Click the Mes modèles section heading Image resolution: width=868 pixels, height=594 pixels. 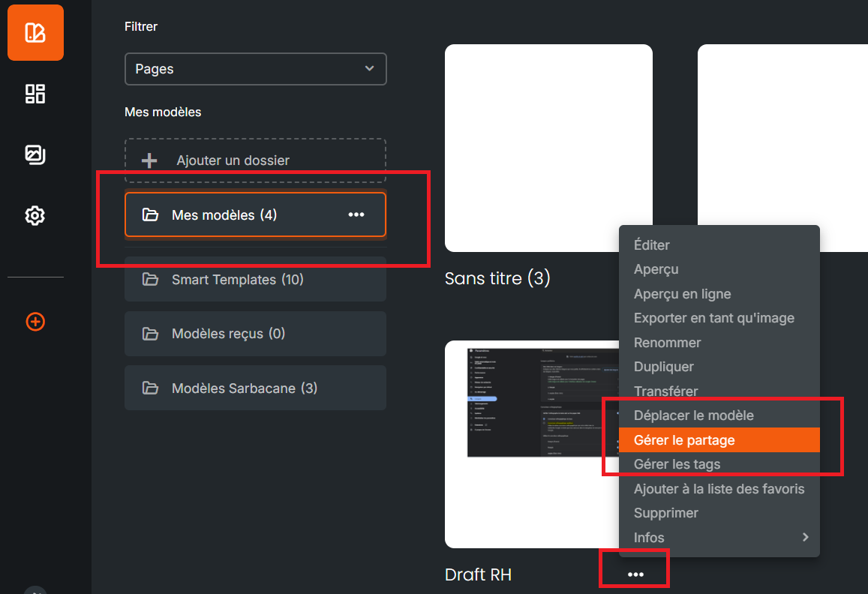pos(163,112)
